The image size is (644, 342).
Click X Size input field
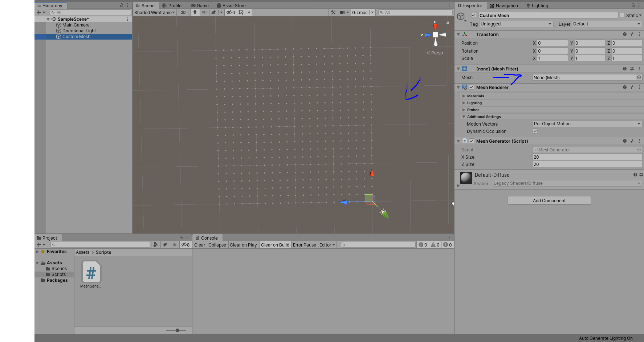coord(587,157)
